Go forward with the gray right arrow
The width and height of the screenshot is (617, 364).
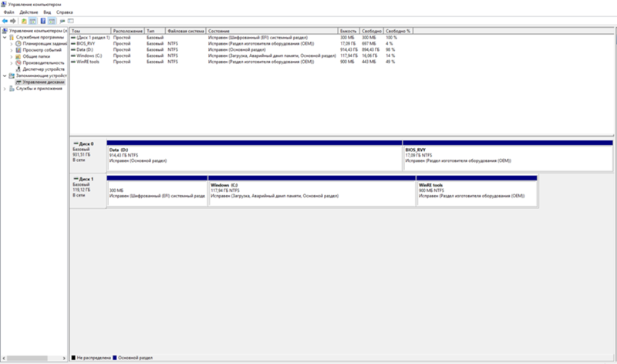(x=13, y=21)
